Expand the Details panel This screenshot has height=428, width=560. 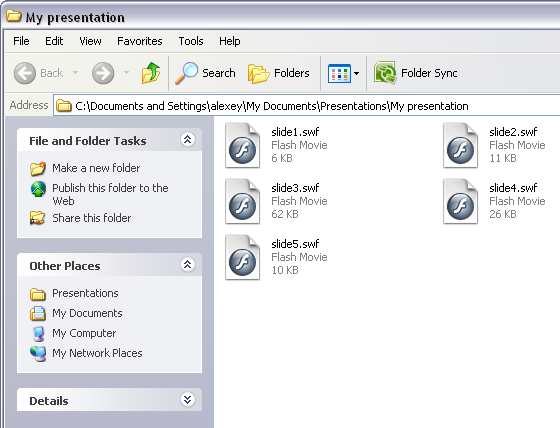(x=188, y=399)
